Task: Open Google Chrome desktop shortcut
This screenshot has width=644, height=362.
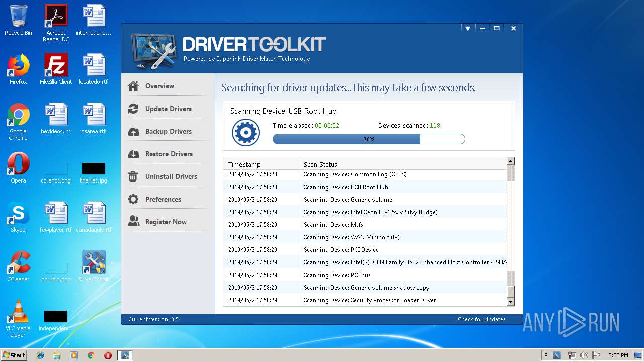Action: click(x=18, y=122)
